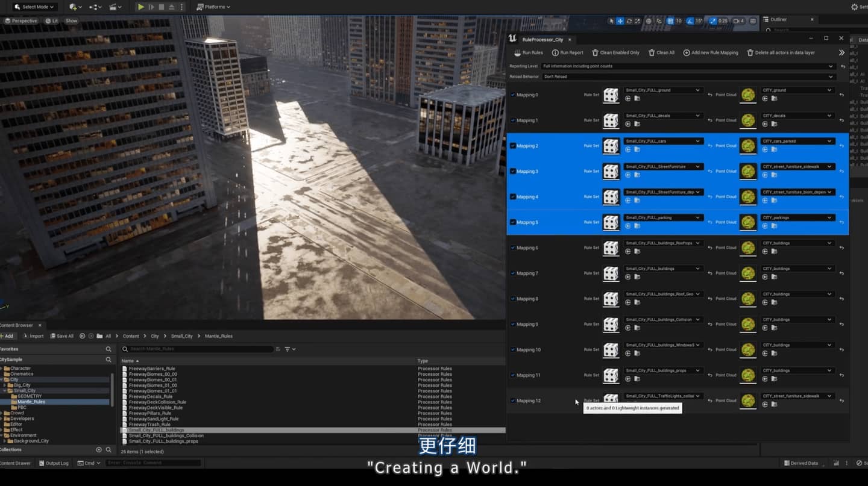
Task: Click the Stop simulation button
Action: (162, 7)
